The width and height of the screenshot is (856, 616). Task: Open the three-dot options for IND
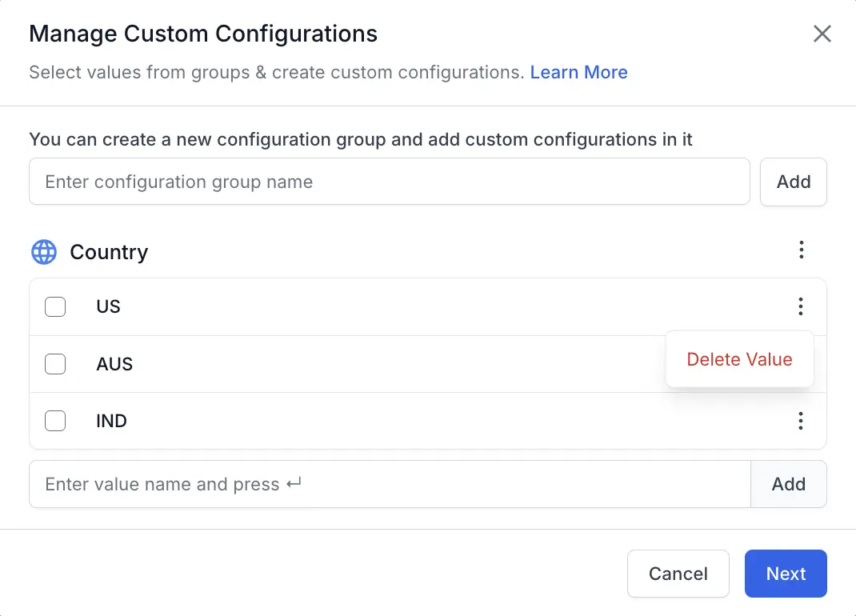801,421
